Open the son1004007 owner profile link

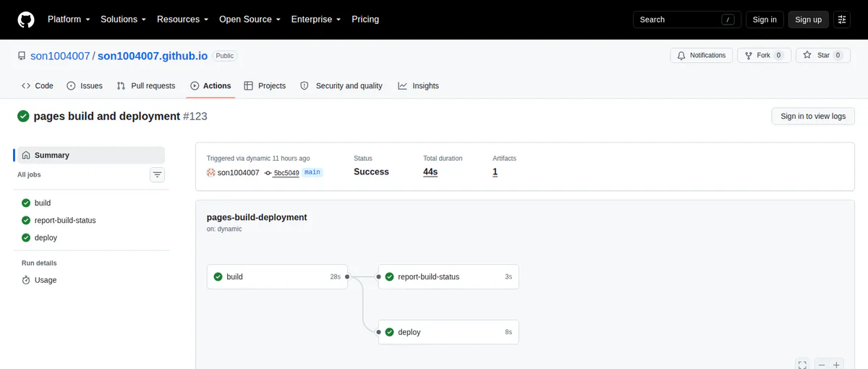[x=60, y=56]
